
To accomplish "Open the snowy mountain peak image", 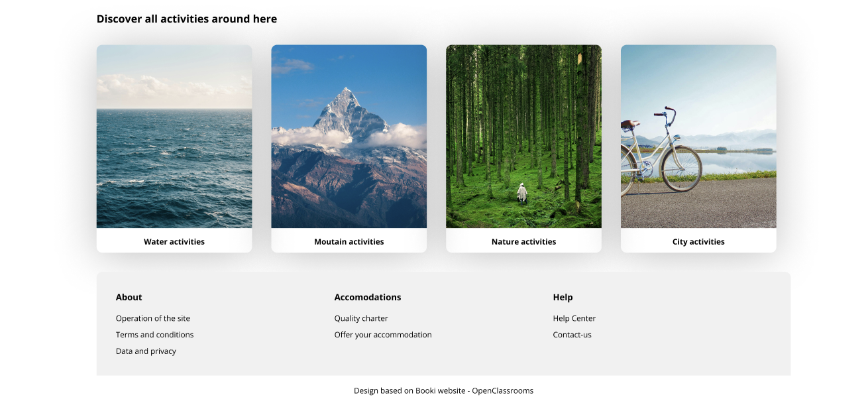I will coord(349,137).
